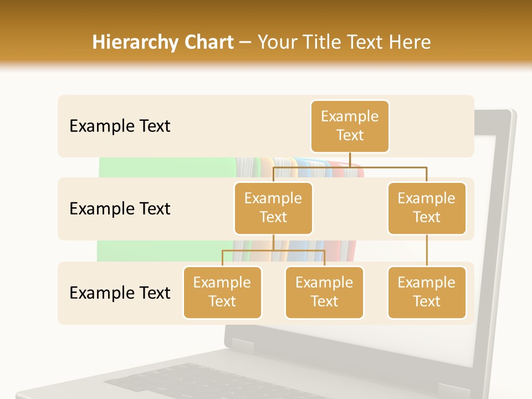
Task: Click the connector line below the root node
Action: point(350,160)
